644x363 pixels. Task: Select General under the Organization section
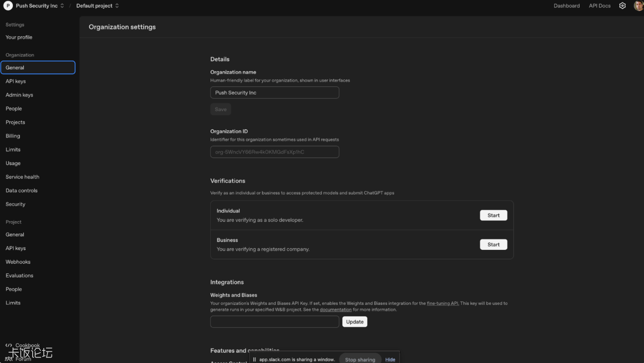click(38, 68)
